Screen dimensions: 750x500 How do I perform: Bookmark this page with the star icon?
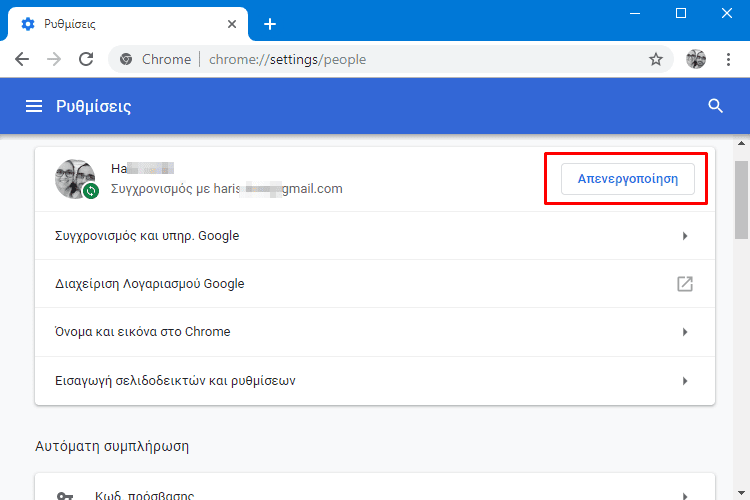point(656,59)
